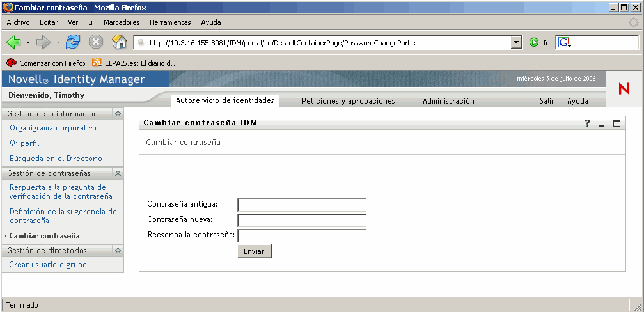Click the Bienvenido, Timothy greeting
644x312 pixels.
coord(47,95)
